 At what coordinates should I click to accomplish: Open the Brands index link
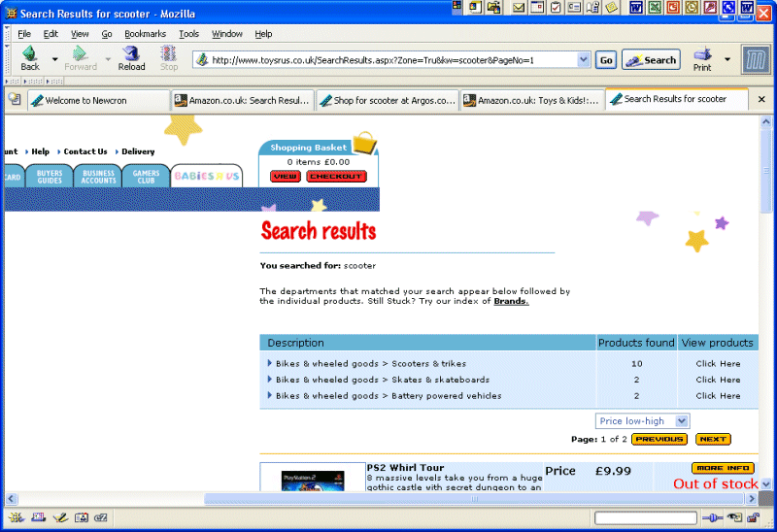(x=511, y=301)
